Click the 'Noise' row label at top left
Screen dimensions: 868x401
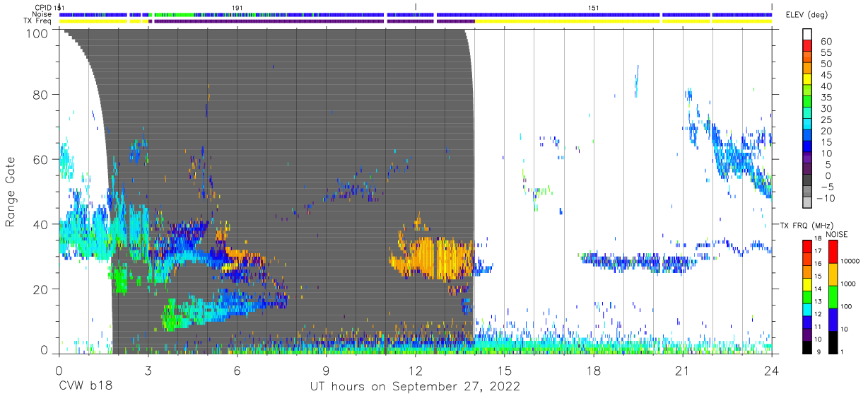[x=42, y=14]
